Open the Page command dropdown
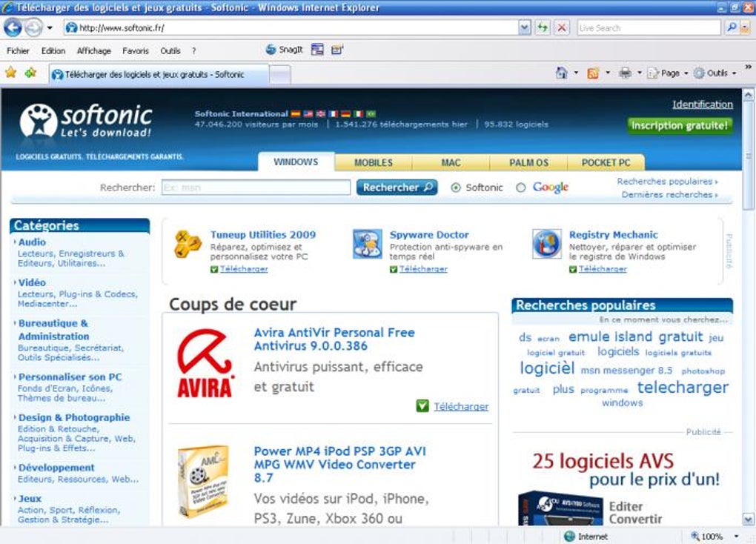Viewport: 756px width, 544px height. [668, 73]
